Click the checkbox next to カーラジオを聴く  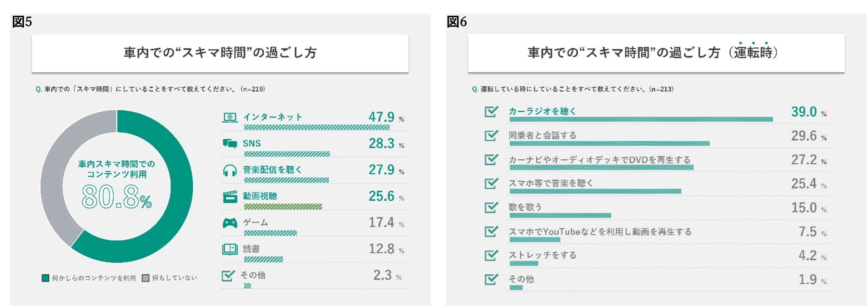point(491,112)
